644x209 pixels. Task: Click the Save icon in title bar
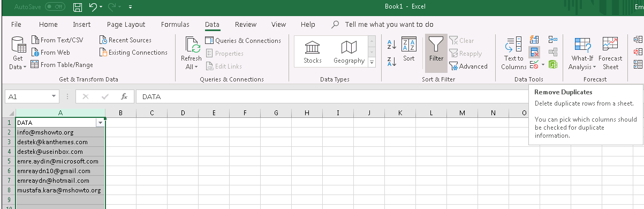pos(78,7)
